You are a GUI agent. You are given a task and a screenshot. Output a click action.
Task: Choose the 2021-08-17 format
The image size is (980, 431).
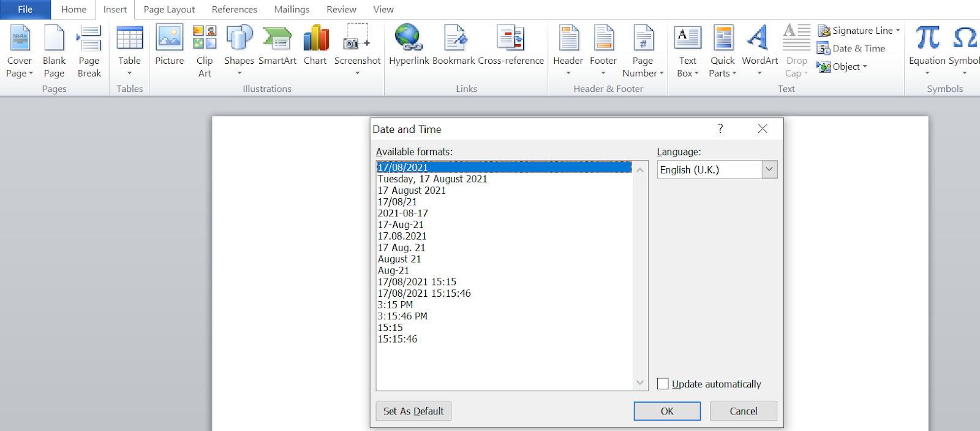[x=504, y=213]
